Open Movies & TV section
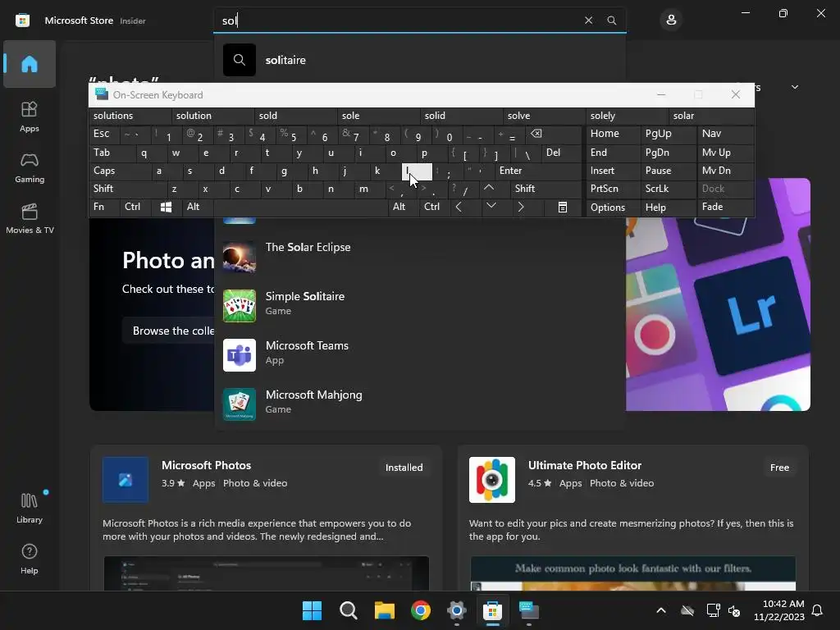This screenshot has width=840, height=630. pyautogui.click(x=30, y=218)
